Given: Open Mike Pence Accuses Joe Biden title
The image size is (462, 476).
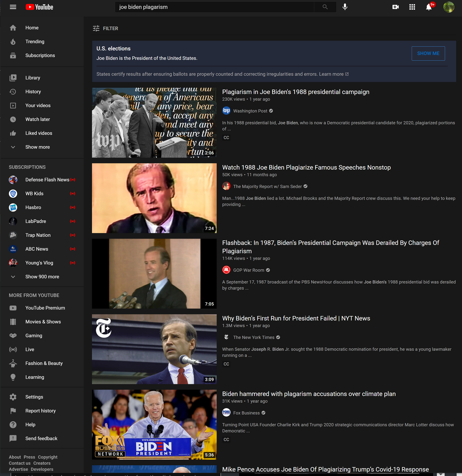Looking at the screenshot, I should pyautogui.click(x=326, y=469).
